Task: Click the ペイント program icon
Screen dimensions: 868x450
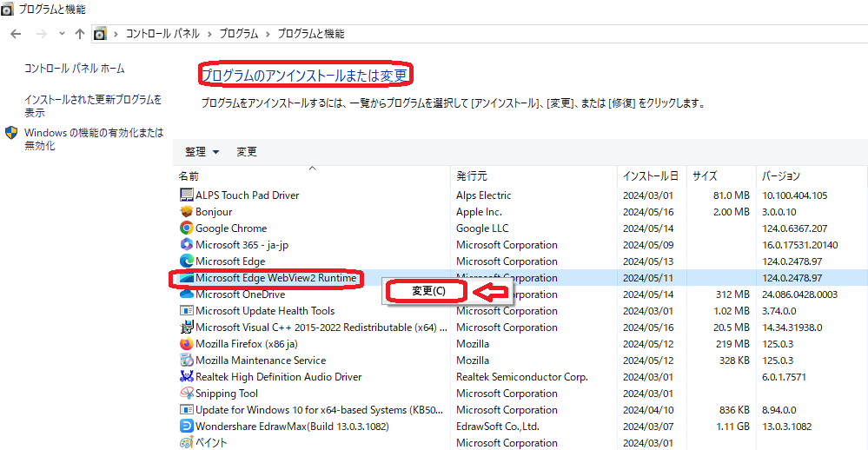Action: [x=187, y=442]
